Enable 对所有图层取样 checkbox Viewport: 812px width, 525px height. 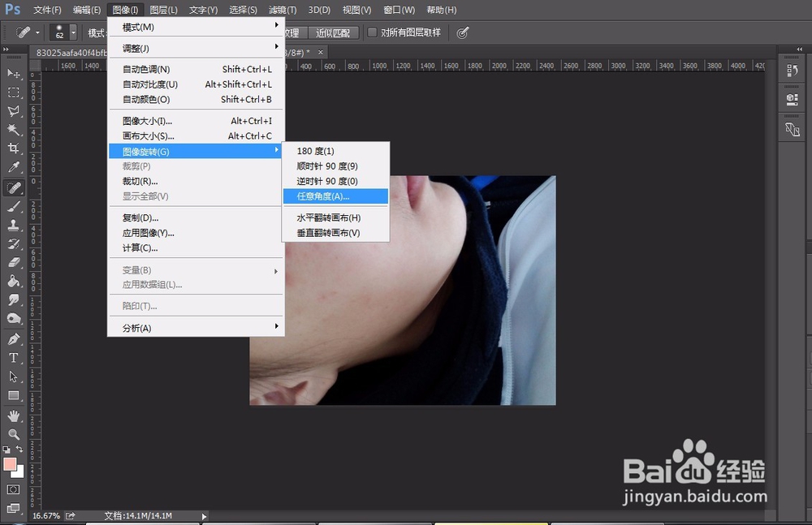pyautogui.click(x=372, y=32)
